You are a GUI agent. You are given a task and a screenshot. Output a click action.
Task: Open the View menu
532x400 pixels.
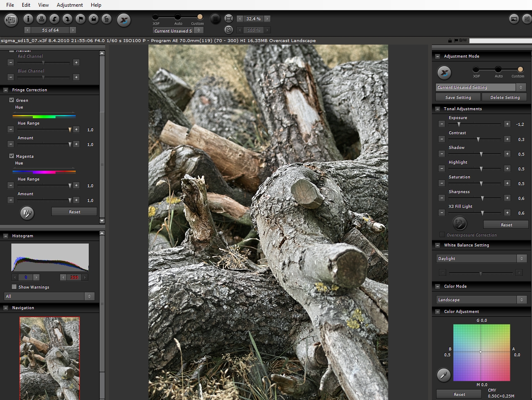tap(43, 5)
